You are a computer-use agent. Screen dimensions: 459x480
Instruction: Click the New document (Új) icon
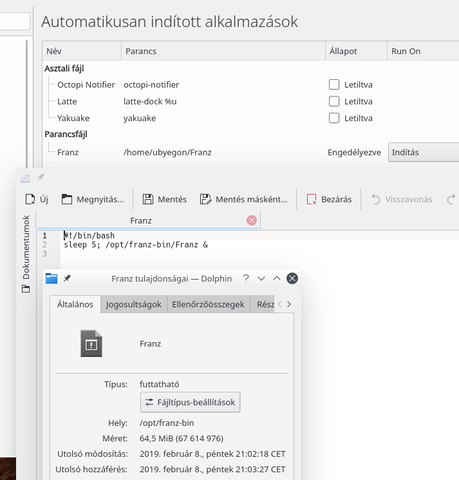(30, 199)
